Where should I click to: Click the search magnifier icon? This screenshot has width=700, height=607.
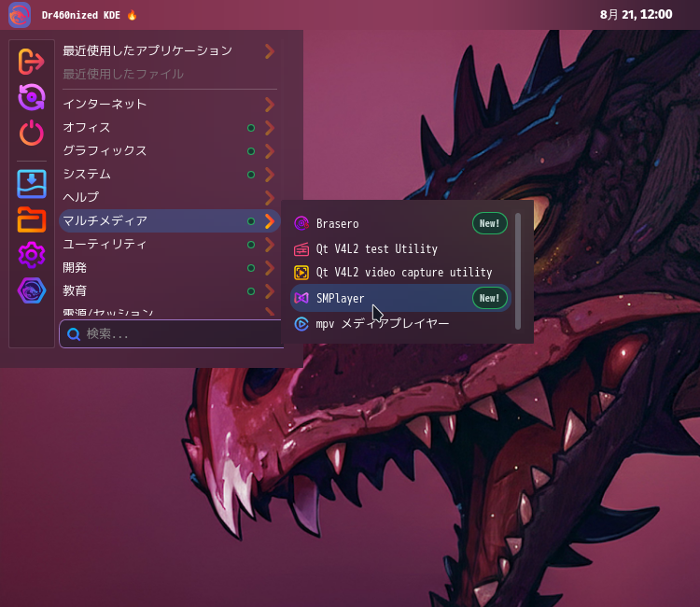74,333
